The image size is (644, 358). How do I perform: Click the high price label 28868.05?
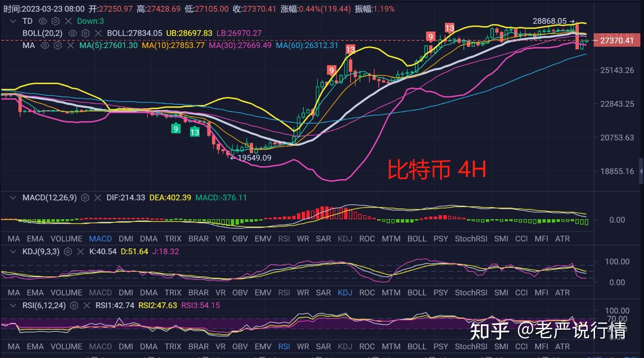point(550,21)
